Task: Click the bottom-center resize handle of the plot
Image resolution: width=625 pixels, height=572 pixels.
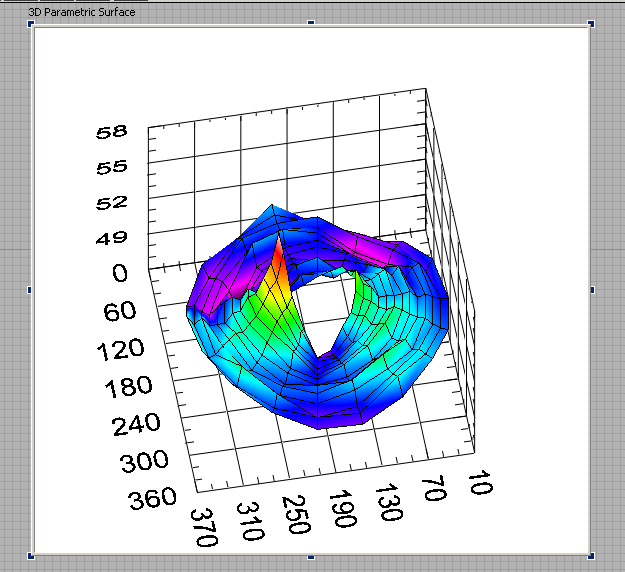Action: tap(311, 557)
